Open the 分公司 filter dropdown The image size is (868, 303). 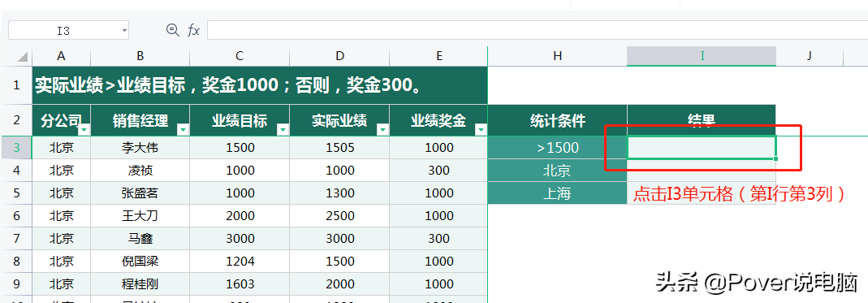[84, 130]
